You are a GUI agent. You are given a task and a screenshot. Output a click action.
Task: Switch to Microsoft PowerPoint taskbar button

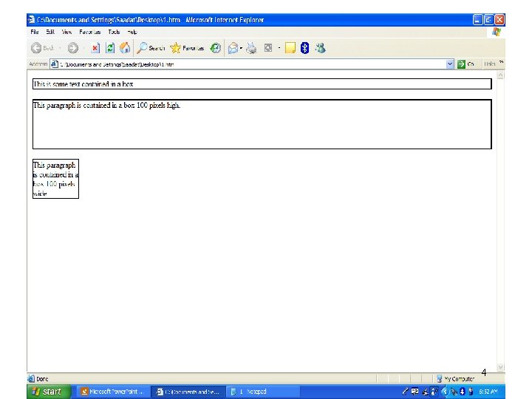pyautogui.click(x=112, y=392)
